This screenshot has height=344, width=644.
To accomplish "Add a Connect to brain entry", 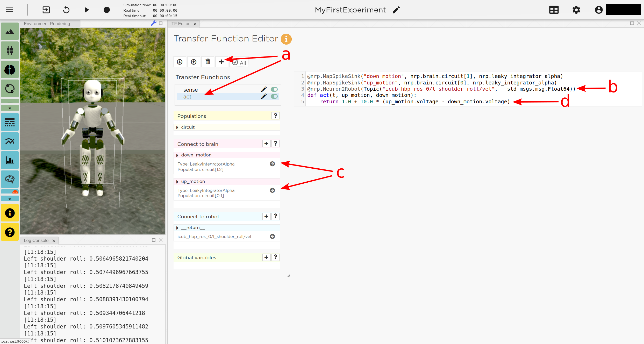I will pos(266,144).
